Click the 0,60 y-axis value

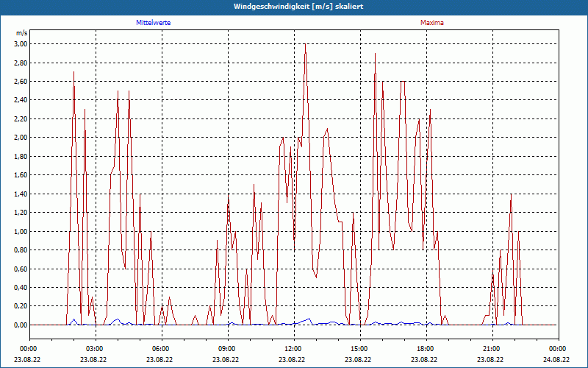(21, 269)
